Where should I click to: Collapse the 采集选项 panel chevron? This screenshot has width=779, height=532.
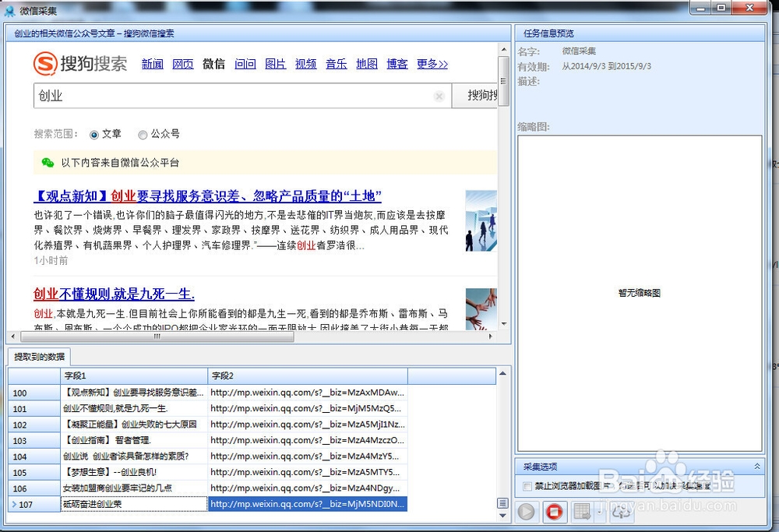(756, 466)
